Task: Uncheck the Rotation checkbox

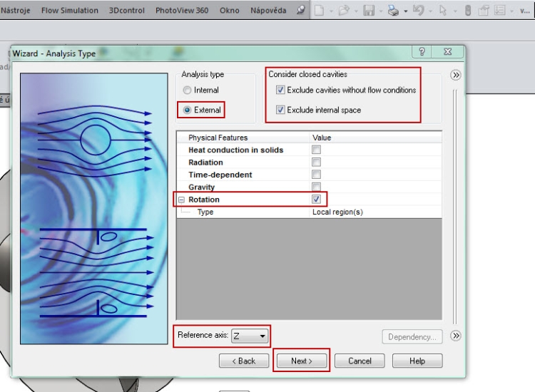Action: click(x=316, y=200)
